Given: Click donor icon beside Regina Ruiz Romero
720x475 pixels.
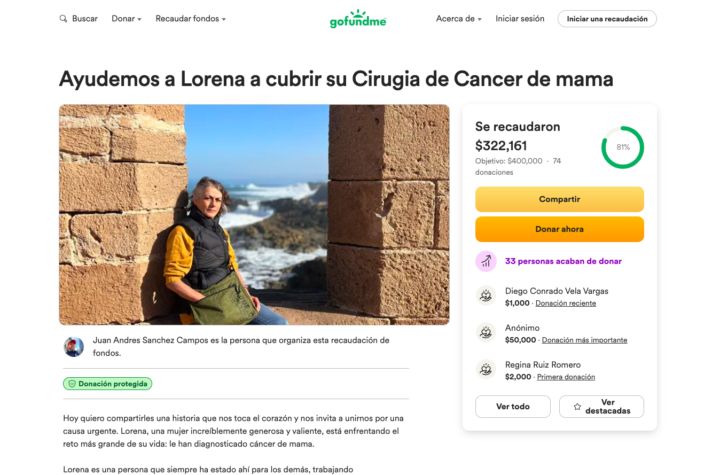Looking at the screenshot, I should [486, 370].
